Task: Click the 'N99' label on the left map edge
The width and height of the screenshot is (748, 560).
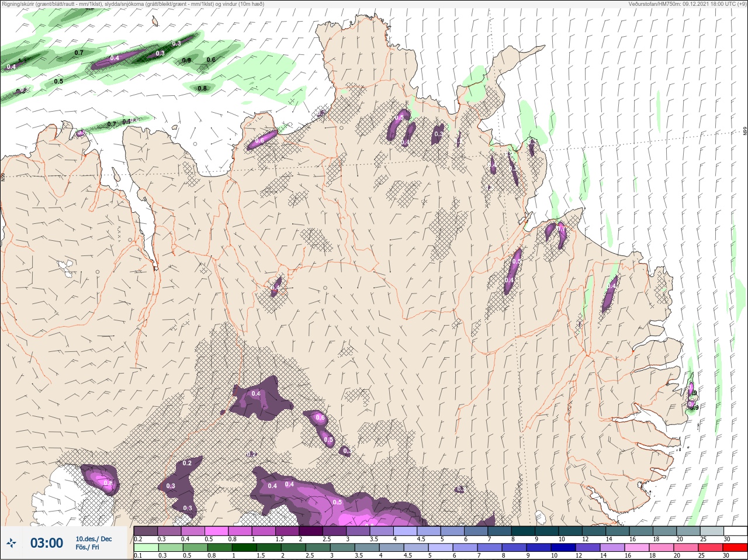Action: pyautogui.click(x=3, y=177)
